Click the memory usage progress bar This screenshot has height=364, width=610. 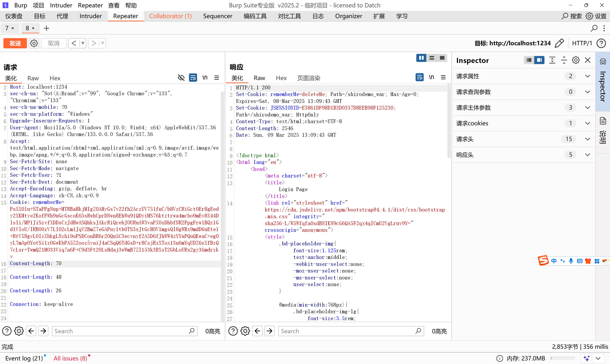click(x=563, y=358)
